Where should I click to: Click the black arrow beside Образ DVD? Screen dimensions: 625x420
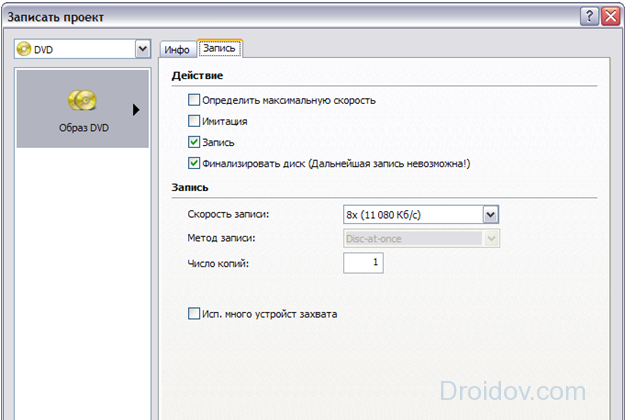[135, 110]
